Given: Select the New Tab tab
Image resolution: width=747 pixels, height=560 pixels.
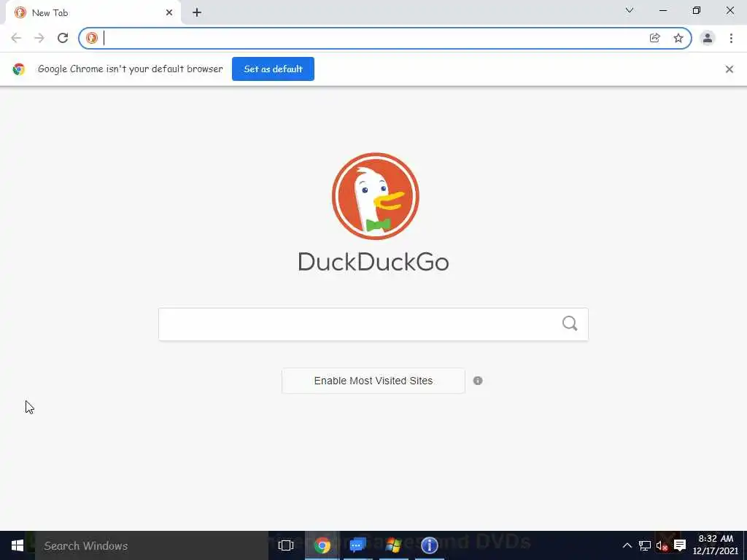Looking at the screenshot, I should tap(93, 13).
